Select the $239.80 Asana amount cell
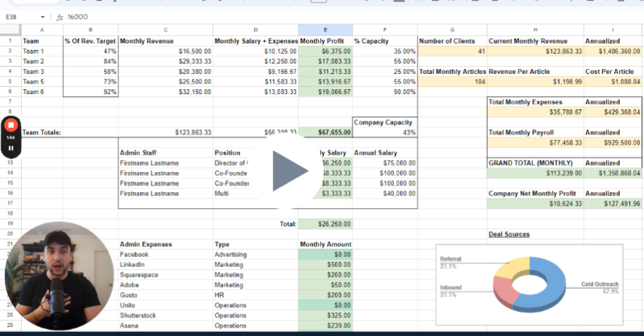Screen dimensions: 644x336 click(x=325, y=326)
